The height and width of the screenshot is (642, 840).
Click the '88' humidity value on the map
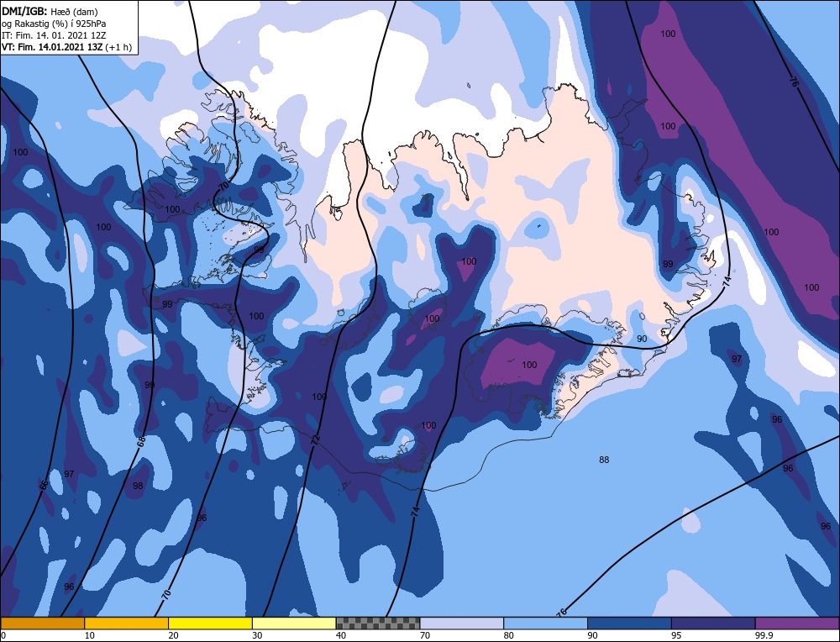tap(604, 460)
